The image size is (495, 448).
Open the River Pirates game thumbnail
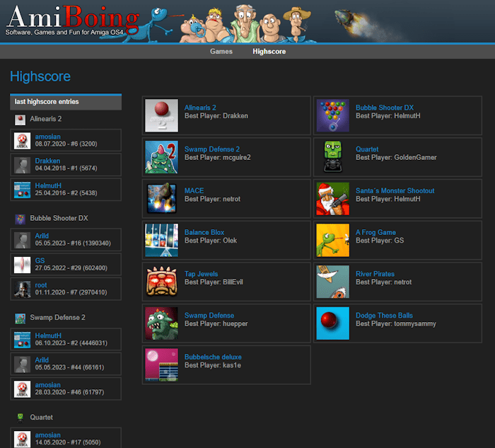click(333, 282)
